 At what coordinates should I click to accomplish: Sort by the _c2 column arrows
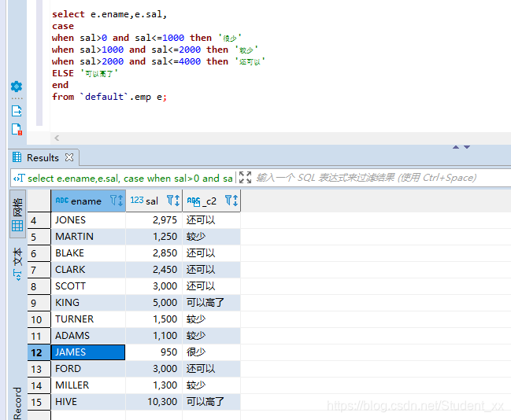click(235, 201)
